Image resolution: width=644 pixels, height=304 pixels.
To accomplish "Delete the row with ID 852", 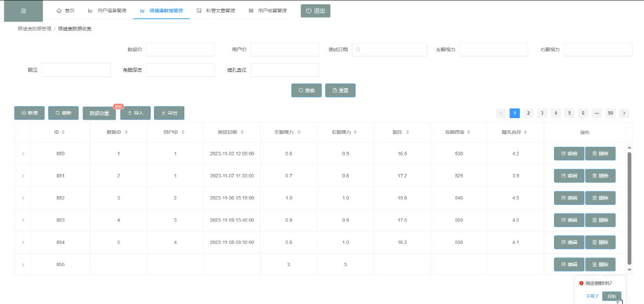I will pyautogui.click(x=600, y=198).
